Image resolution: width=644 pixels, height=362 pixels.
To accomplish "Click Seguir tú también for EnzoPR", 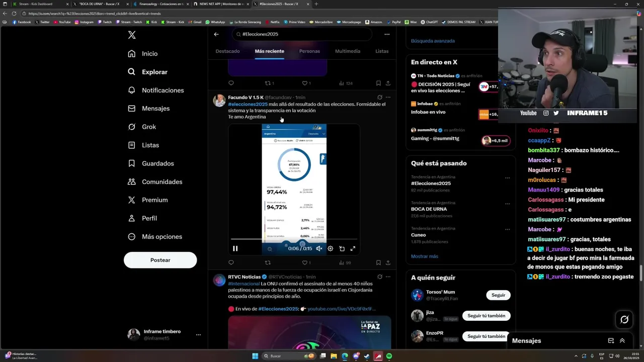I will [x=486, y=336].
